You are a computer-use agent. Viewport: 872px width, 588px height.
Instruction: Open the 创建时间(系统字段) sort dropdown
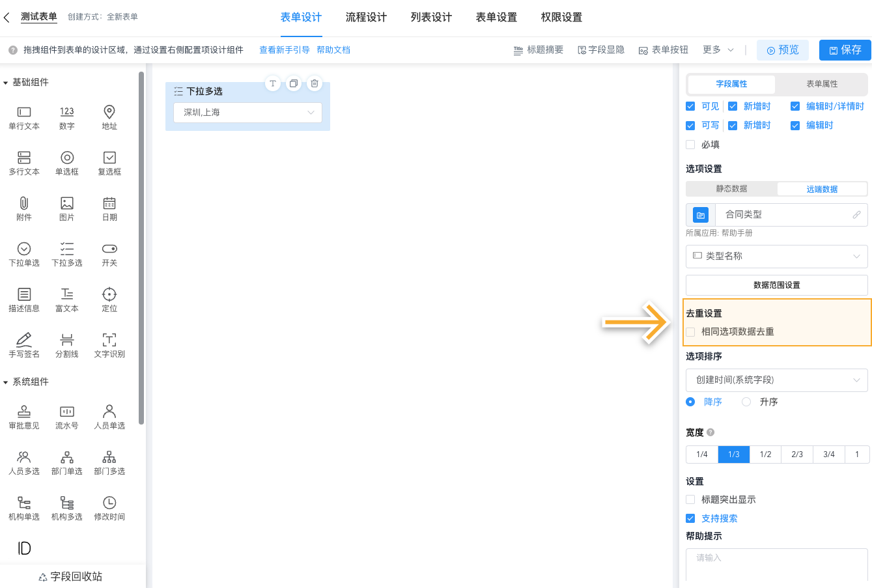pos(776,380)
